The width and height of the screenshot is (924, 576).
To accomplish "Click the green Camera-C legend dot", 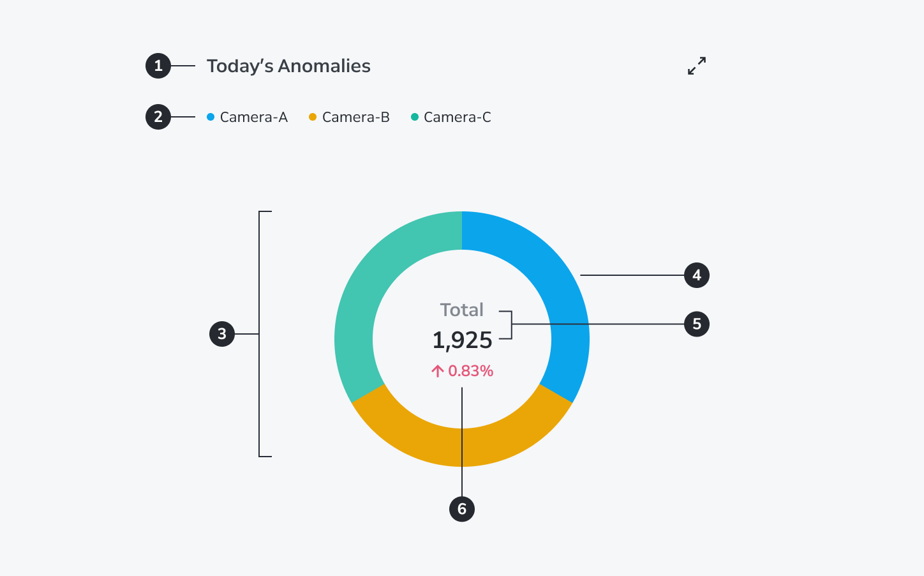I will pos(415,117).
